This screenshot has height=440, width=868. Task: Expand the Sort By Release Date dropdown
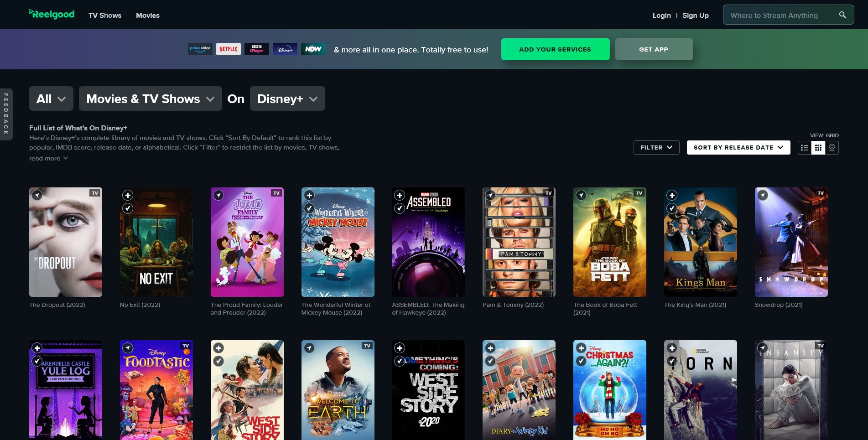point(738,147)
